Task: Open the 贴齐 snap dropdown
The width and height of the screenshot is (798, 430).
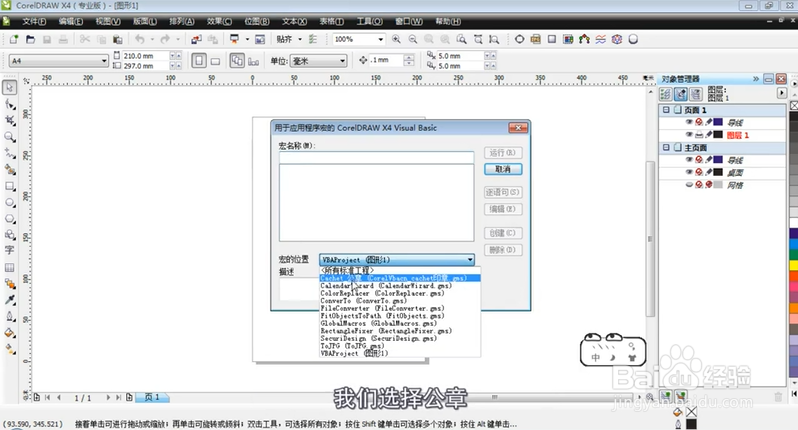Action: pos(300,39)
